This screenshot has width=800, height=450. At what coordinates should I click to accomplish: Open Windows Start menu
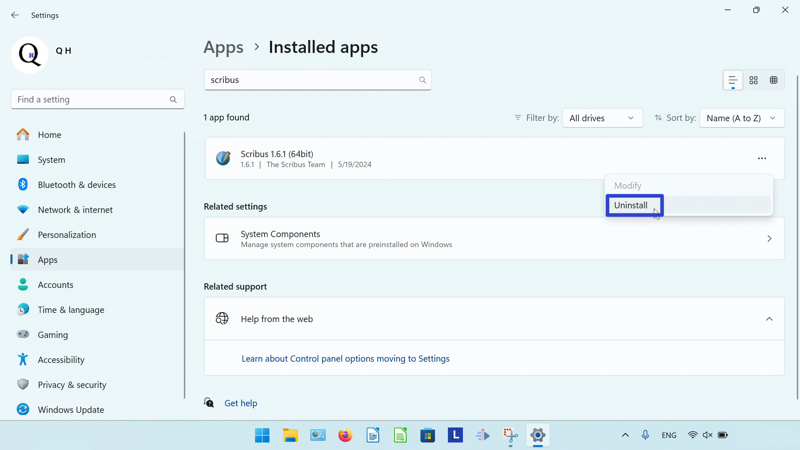pos(262,435)
